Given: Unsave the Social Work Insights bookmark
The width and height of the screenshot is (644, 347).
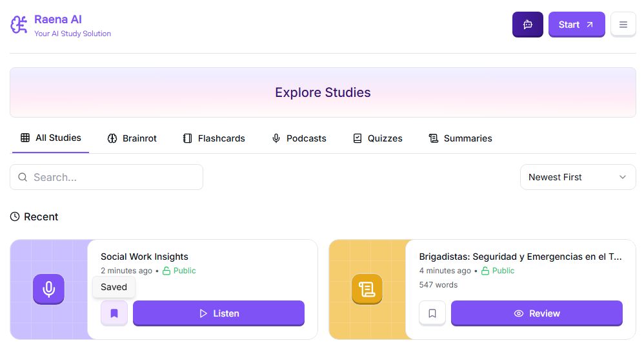Looking at the screenshot, I should tap(114, 313).
